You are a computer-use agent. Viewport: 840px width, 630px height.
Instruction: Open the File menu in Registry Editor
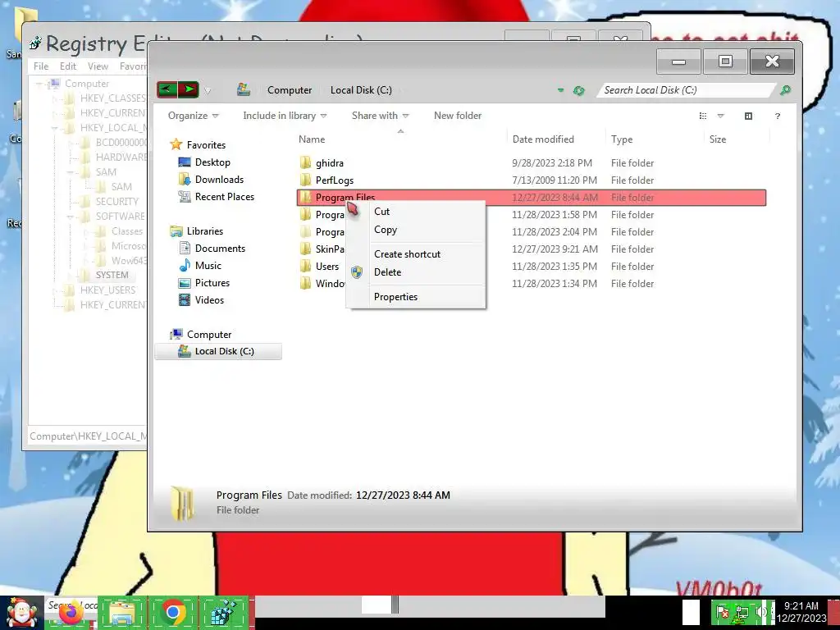[41, 66]
